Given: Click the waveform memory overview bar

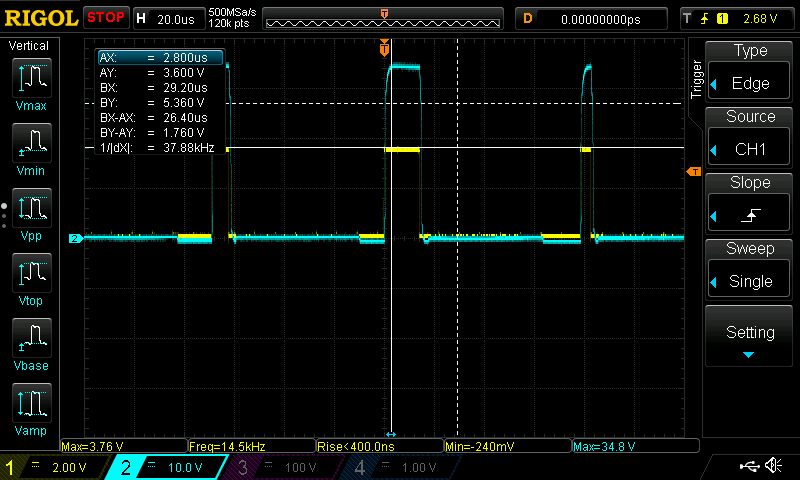Looking at the screenshot, I should 383,19.
